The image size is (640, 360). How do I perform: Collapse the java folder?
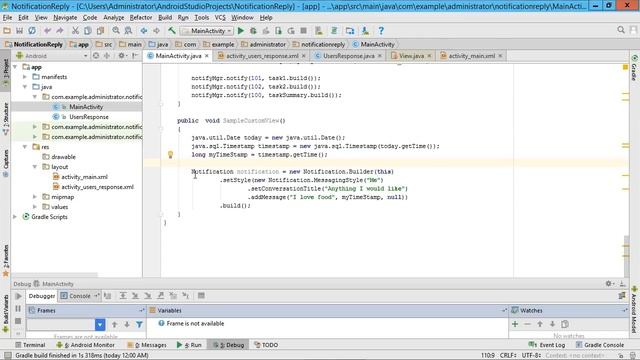[25, 87]
